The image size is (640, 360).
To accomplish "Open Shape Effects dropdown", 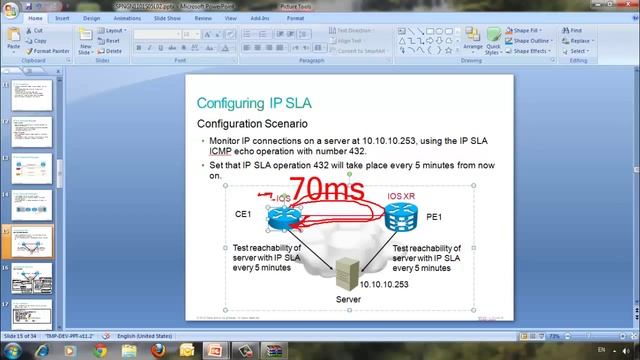I will 528,51.
